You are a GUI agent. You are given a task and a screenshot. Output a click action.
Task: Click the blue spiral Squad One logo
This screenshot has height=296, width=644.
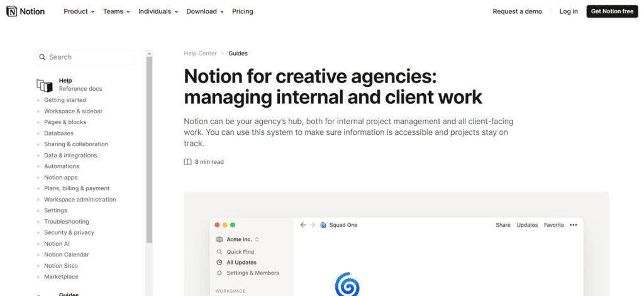347,283
